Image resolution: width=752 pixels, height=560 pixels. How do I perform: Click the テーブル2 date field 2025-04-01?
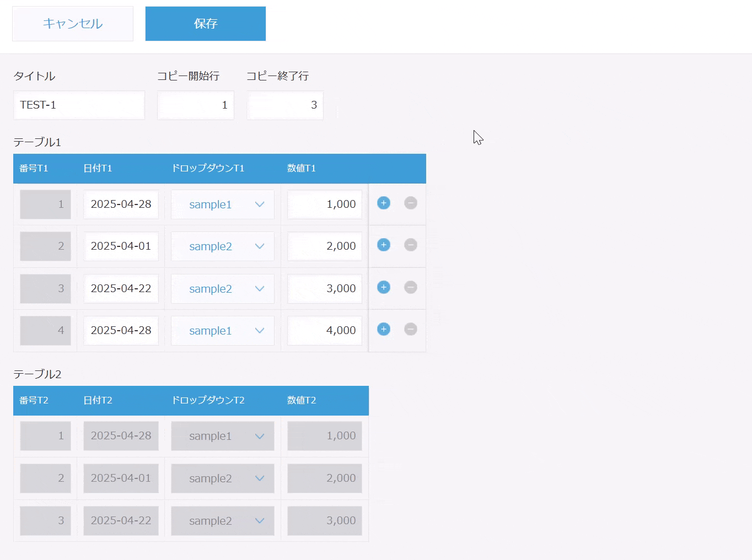pyautogui.click(x=121, y=478)
